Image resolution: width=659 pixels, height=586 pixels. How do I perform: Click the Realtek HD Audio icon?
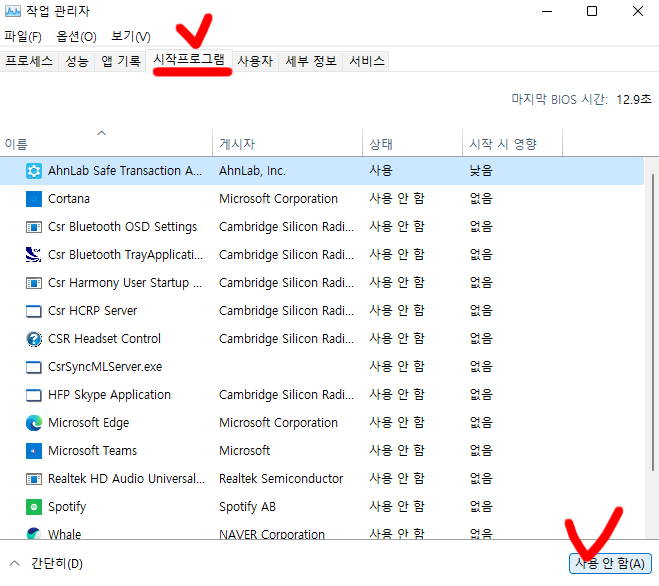[34, 479]
